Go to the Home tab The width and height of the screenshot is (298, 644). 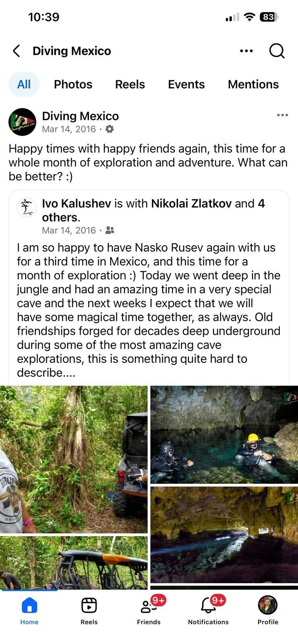click(29, 611)
